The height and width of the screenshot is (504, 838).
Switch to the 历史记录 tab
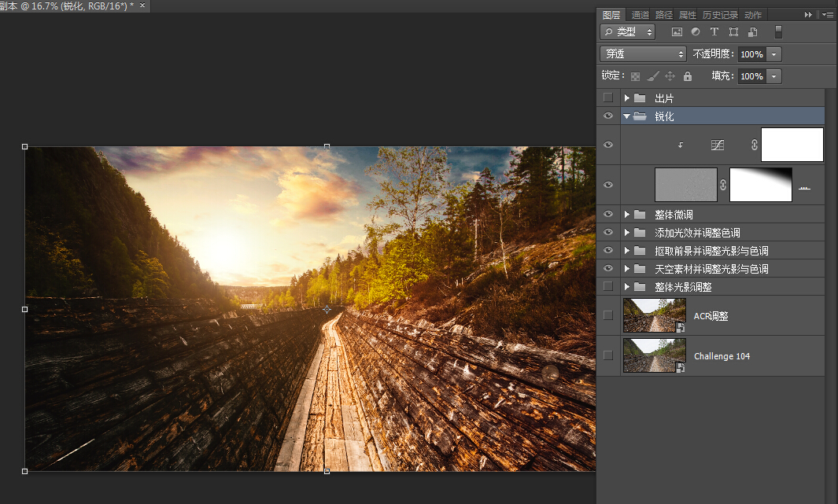point(720,15)
